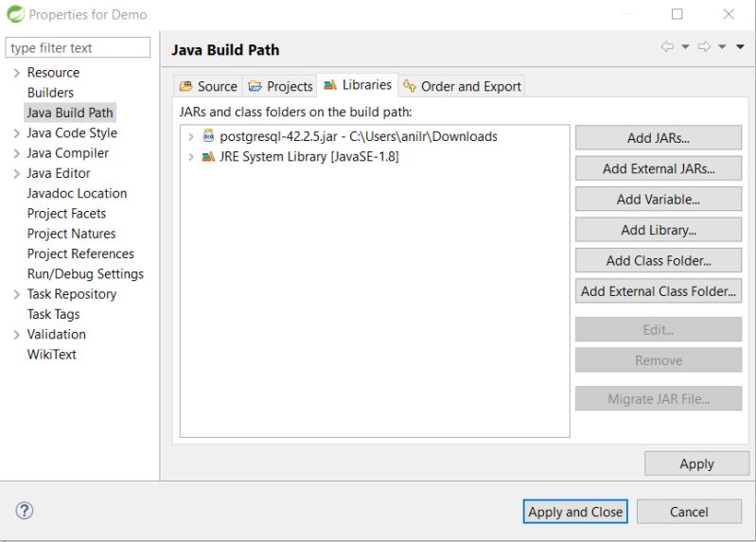Select Validation label in tree
The width and height of the screenshot is (756, 542).
click(57, 334)
